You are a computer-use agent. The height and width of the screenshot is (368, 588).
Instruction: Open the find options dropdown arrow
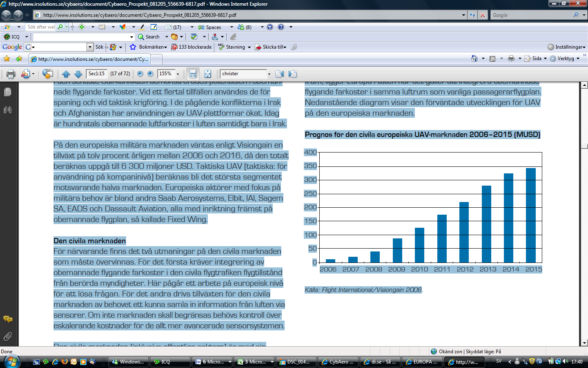[x=269, y=74]
